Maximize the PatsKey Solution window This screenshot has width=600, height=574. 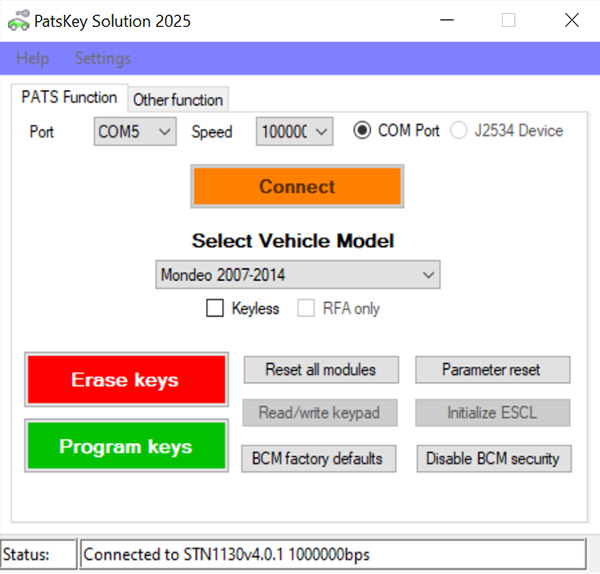[x=509, y=20]
